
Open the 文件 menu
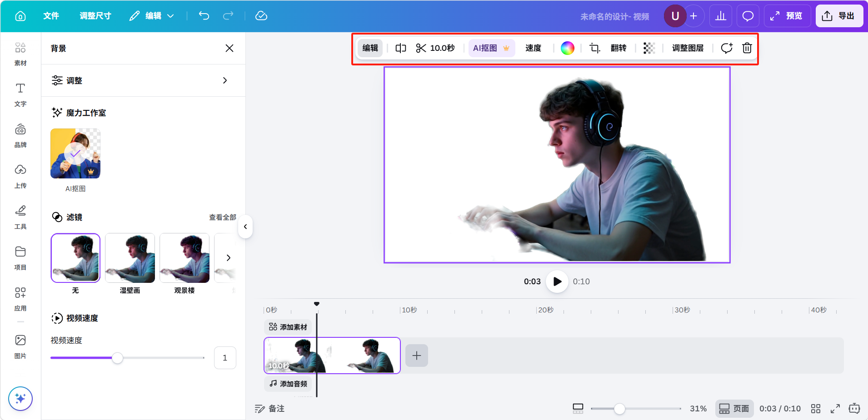tap(51, 16)
